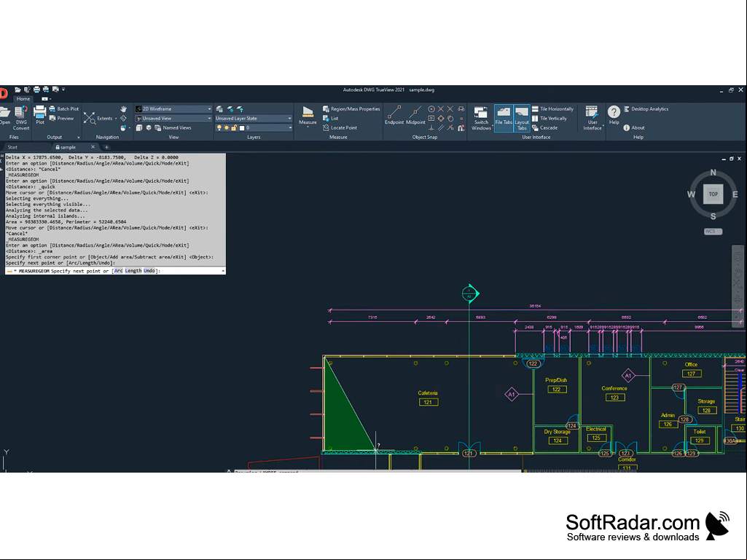Expand the command line history arrow
Image resolution: width=747 pixels, height=560 pixels.
coord(222,271)
